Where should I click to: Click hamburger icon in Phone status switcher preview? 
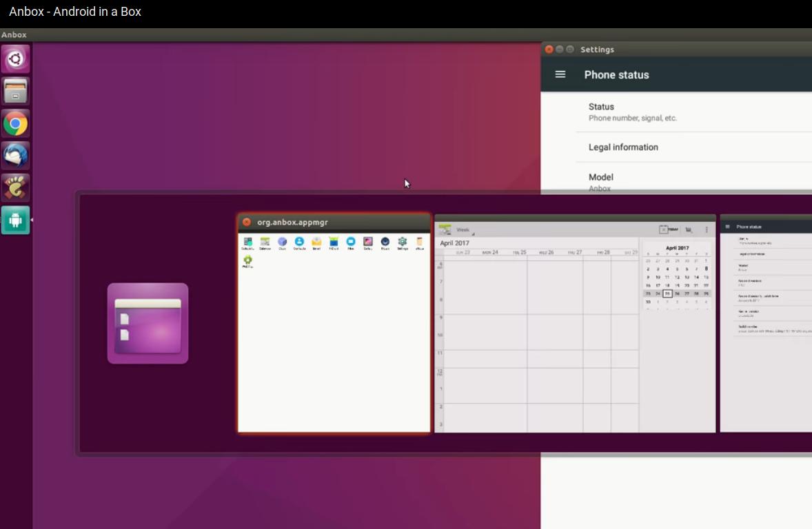click(x=727, y=227)
